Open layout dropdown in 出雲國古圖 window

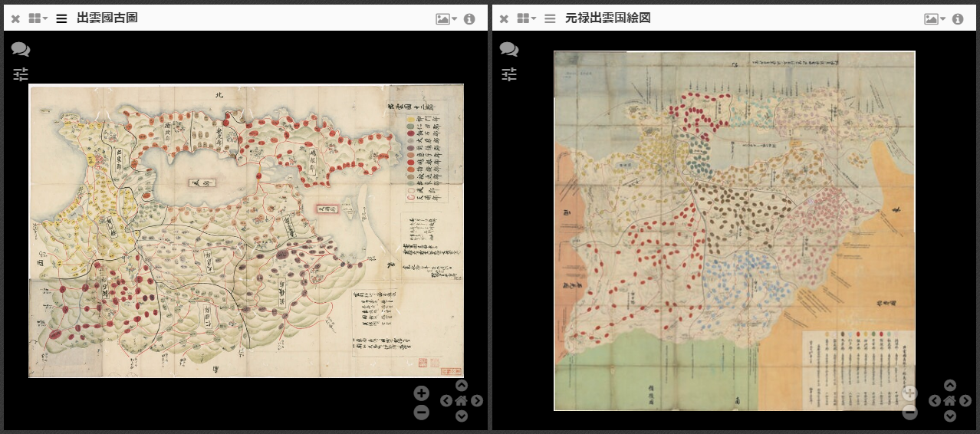[x=38, y=18]
